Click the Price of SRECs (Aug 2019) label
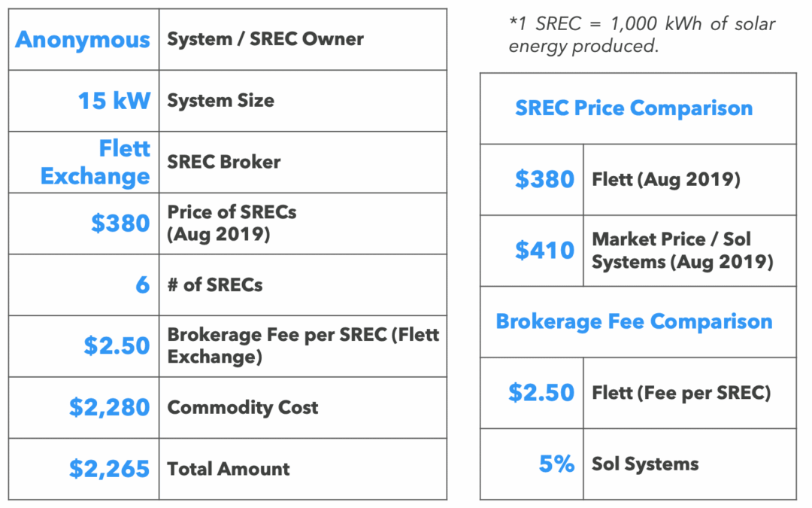The width and height of the screenshot is (812, 508). pos(232,222)
